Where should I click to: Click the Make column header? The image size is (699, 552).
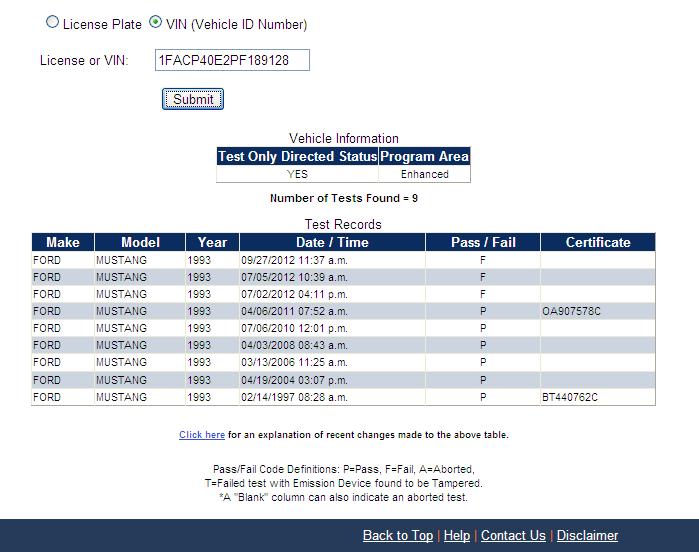point(62,242)
